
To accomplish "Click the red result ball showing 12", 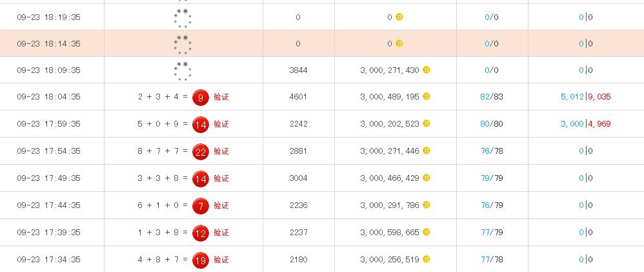I will point(201,233).
